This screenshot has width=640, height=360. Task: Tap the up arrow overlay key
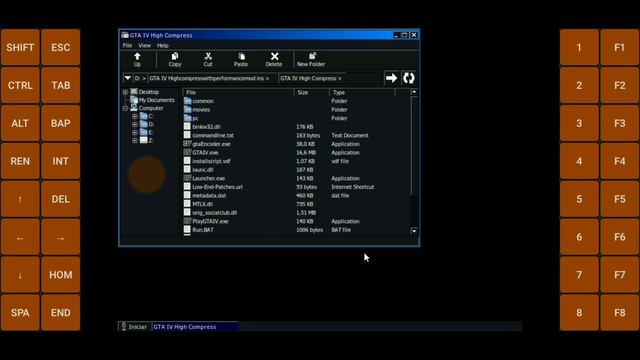[20, 199]
